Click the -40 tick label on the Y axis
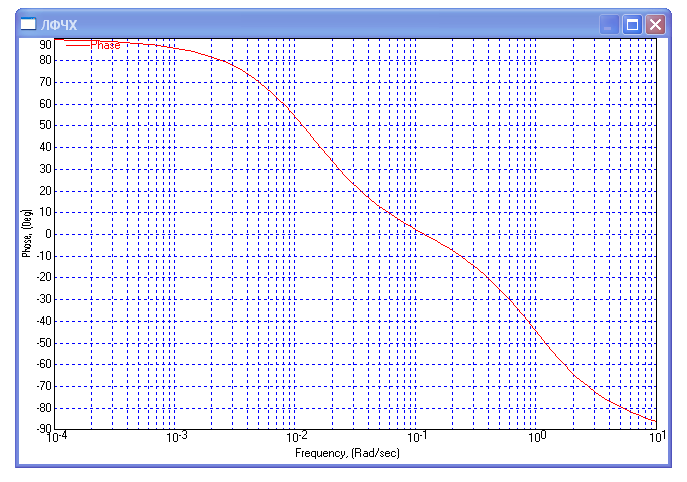The height and width of the screenshot is (482, 687). [44, 321]
